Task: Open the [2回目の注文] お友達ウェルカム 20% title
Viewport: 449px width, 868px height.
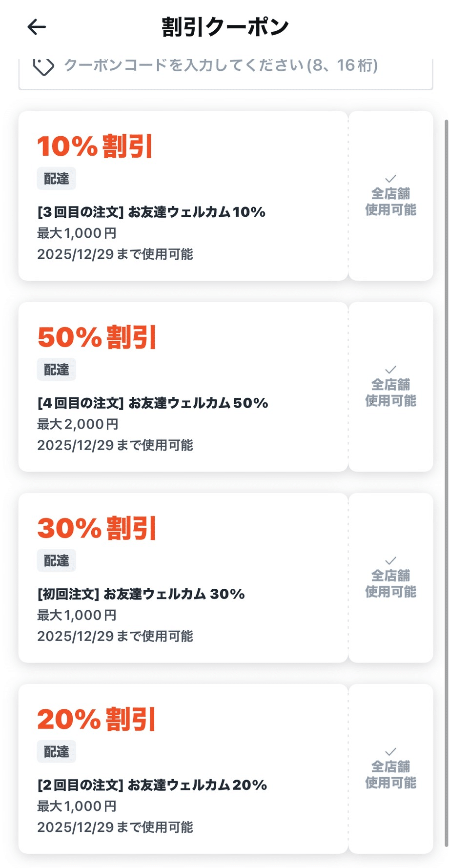Action: pyautogui.click(x=152, y=785)
